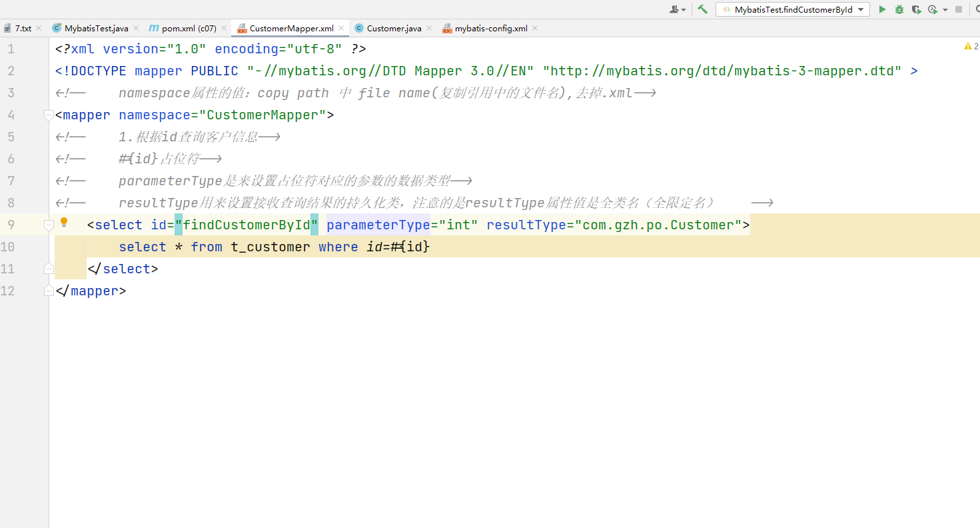Run with coverage using the shield icon
Viewport: 980px width, 528px height.
click(x=916, y=9)
